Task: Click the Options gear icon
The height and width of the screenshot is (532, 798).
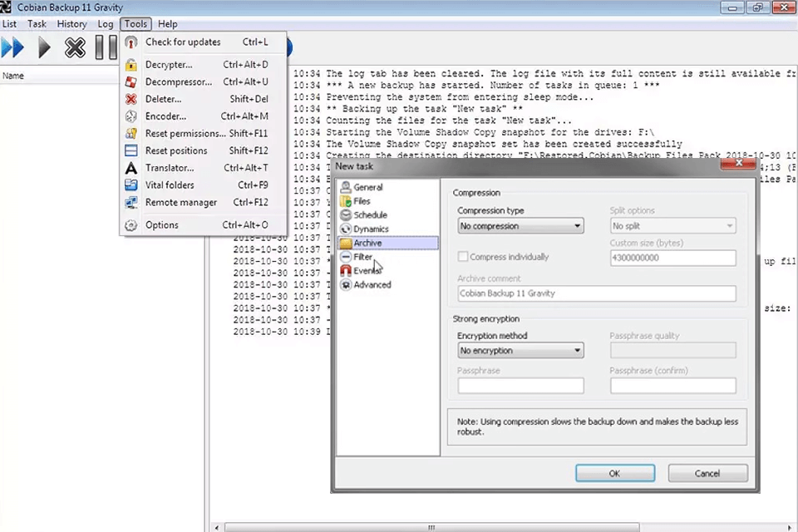Action: [131, 225]
